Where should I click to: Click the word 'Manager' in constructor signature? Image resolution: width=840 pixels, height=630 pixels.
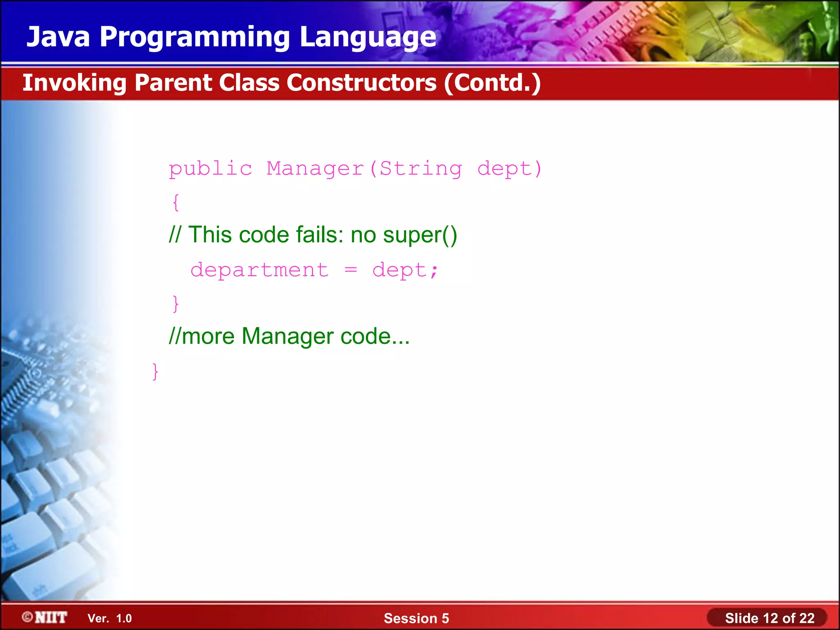click(x=315, y=169)
